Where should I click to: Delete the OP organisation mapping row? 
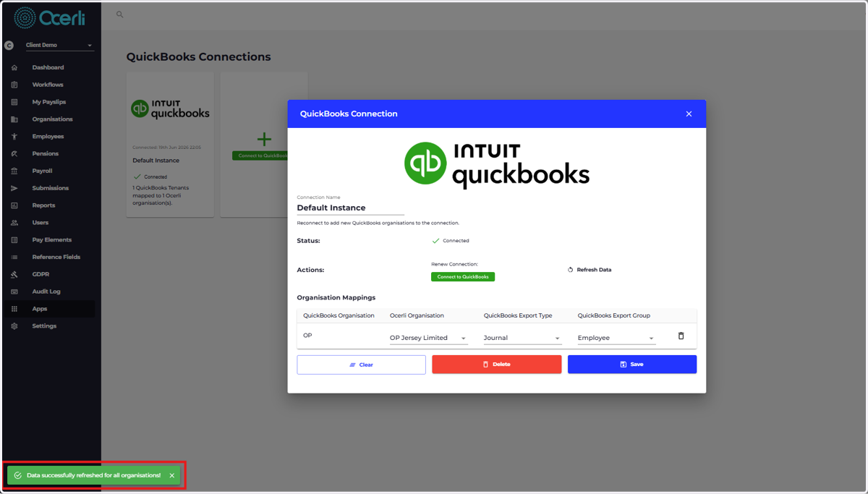pyautogui.click(x=681, y=336)
